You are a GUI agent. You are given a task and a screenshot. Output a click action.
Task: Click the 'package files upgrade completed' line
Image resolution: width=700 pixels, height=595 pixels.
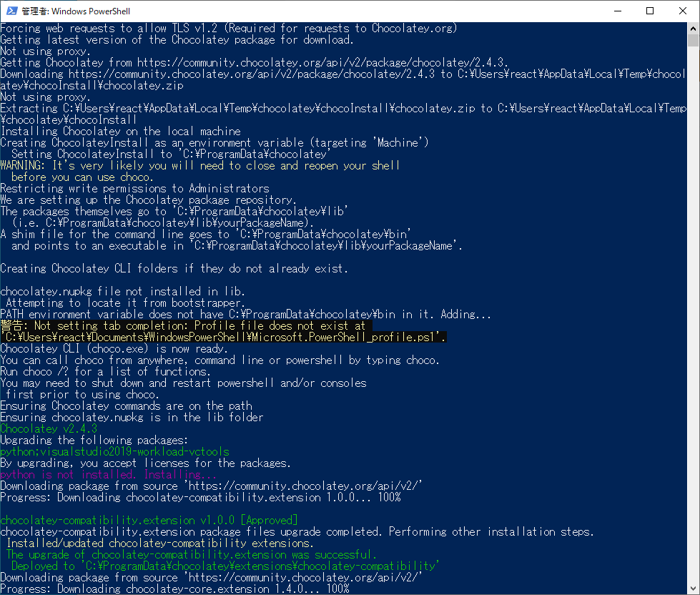(x=297, y=531)
